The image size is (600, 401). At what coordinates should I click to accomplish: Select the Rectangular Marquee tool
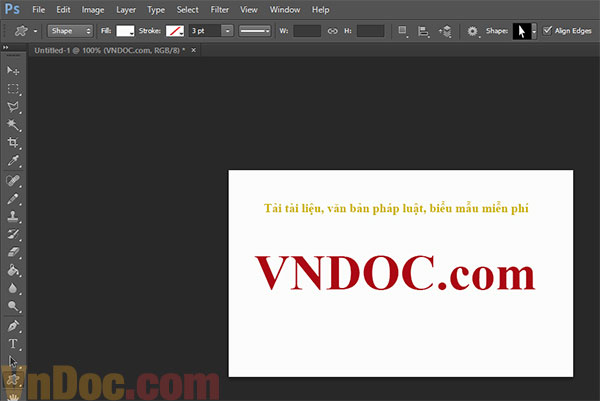pos(13,89)
